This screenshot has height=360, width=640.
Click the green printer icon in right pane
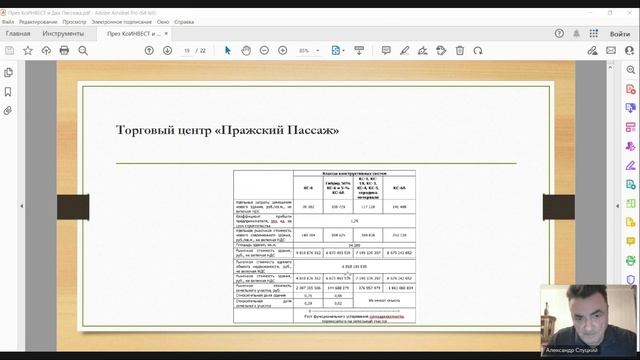tap(631, 260)
